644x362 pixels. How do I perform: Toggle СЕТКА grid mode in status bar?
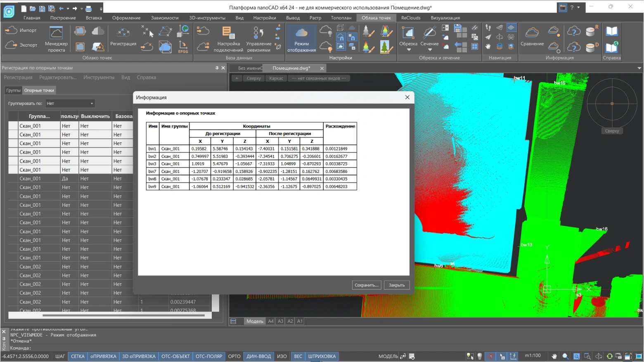click(78, 356)
